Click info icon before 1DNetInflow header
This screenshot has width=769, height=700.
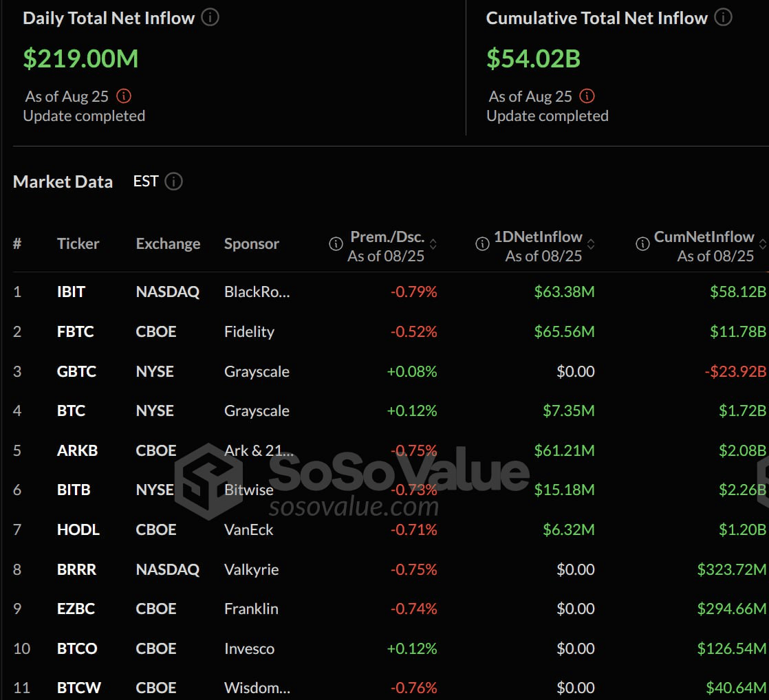[x=483, y=243]
